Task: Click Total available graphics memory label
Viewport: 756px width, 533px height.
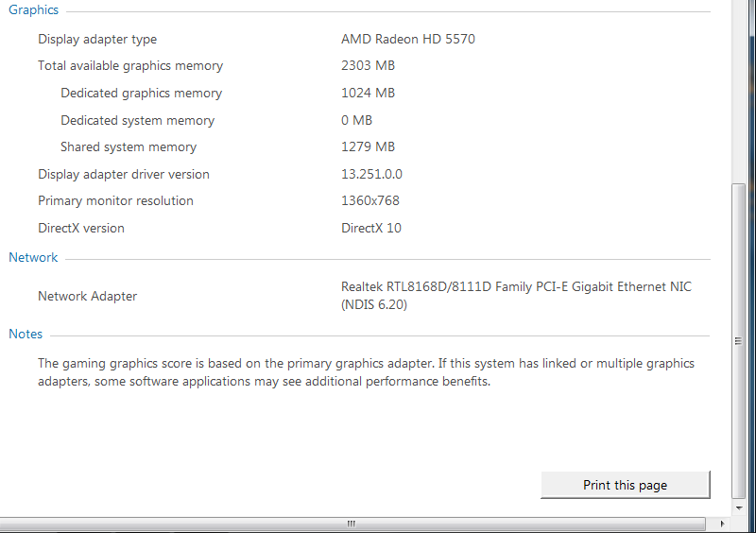Action: [130, 65]
